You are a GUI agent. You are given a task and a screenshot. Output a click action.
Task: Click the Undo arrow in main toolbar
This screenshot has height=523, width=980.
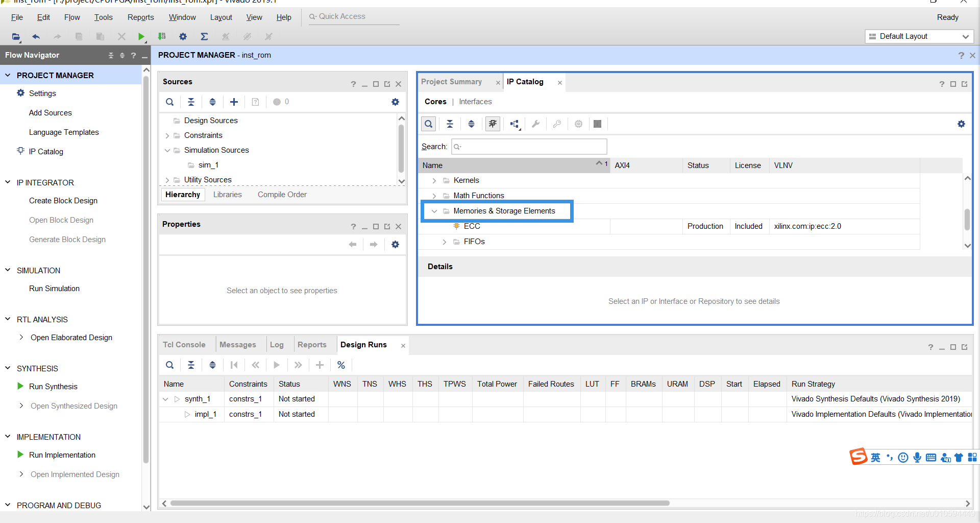pos(36,36)
